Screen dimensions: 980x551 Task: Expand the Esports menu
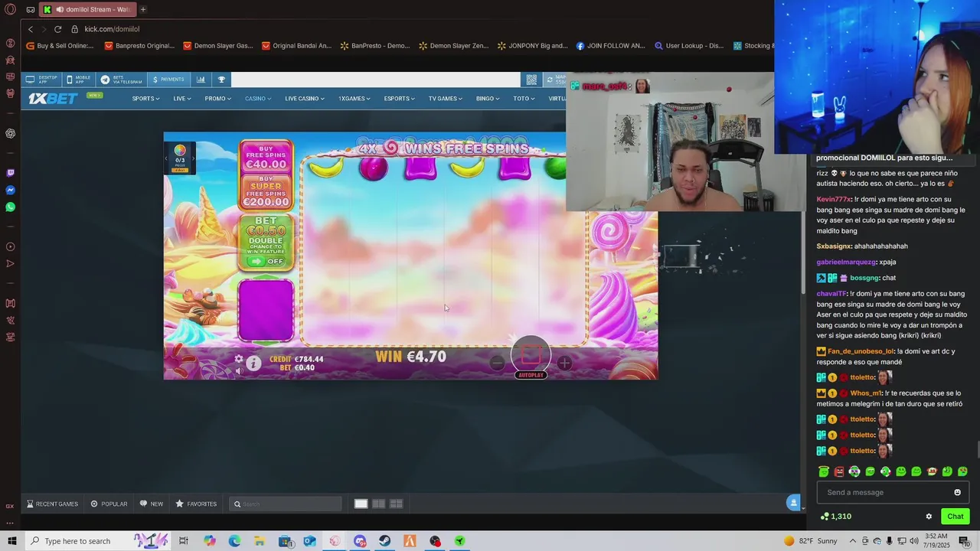point(400,99)
